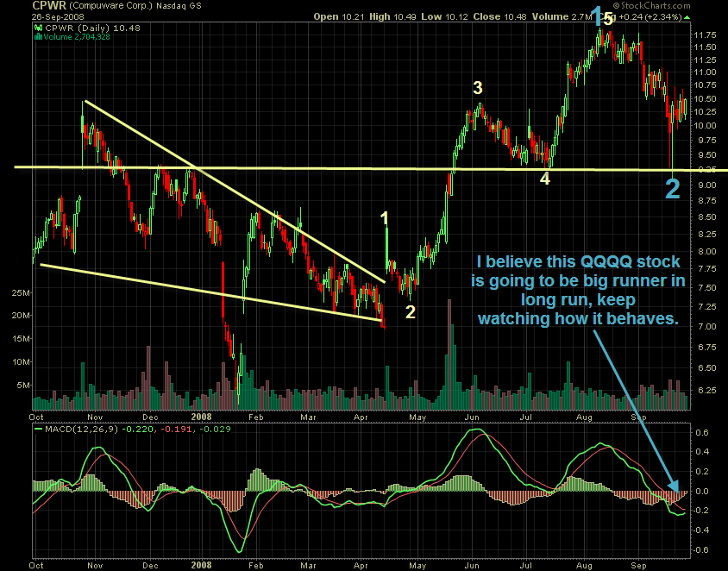Click the 9.00 price axis label
728x571 pixels.
click(706, 185)
